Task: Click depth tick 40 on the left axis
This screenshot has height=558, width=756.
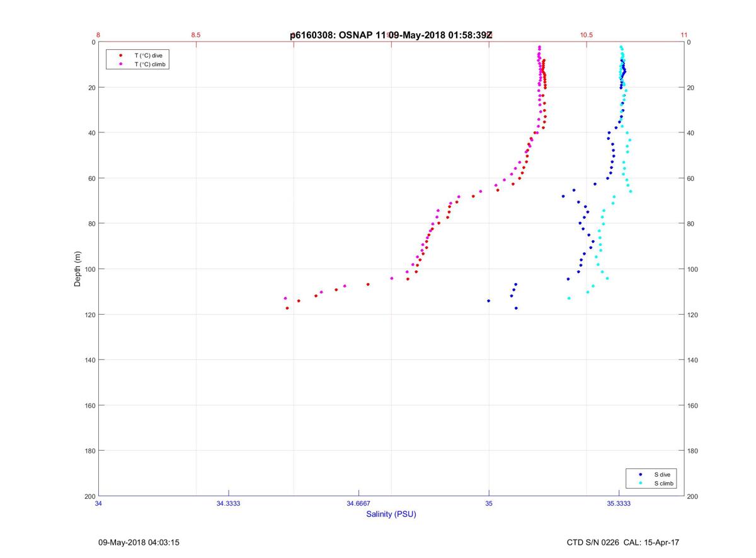Action: [91, 133]
